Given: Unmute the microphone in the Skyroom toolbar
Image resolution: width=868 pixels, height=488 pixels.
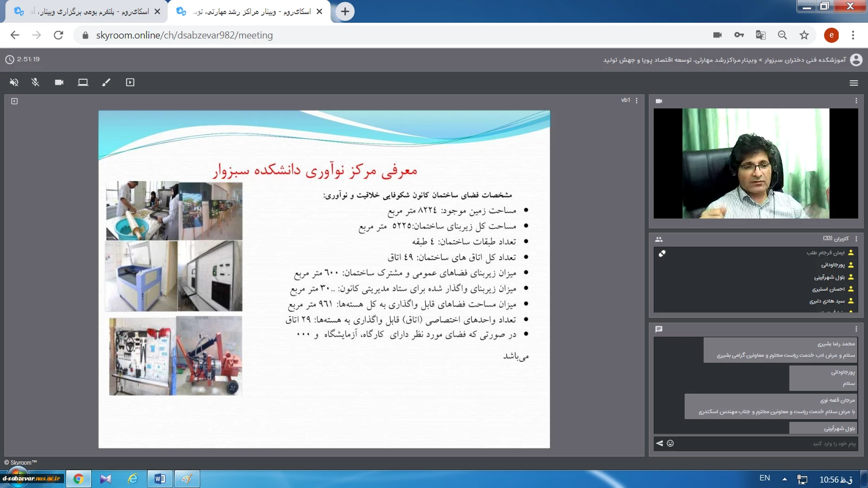Looking at the screenshot, I should [x=35, y=82].
